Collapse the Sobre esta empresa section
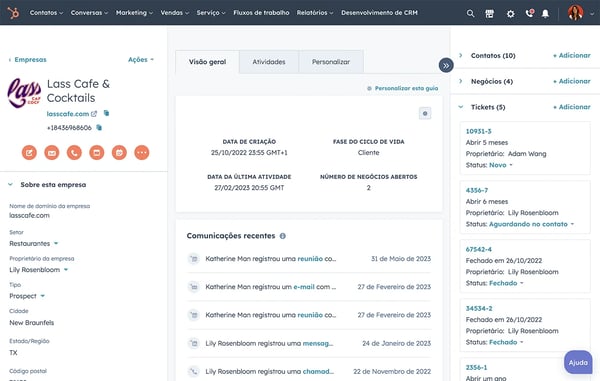 10,185
